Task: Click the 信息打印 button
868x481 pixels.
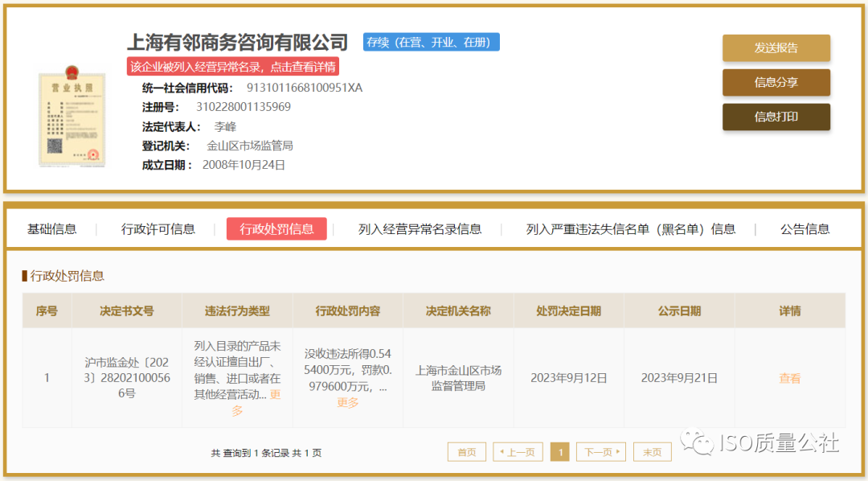Action: (x=776, y=117)
